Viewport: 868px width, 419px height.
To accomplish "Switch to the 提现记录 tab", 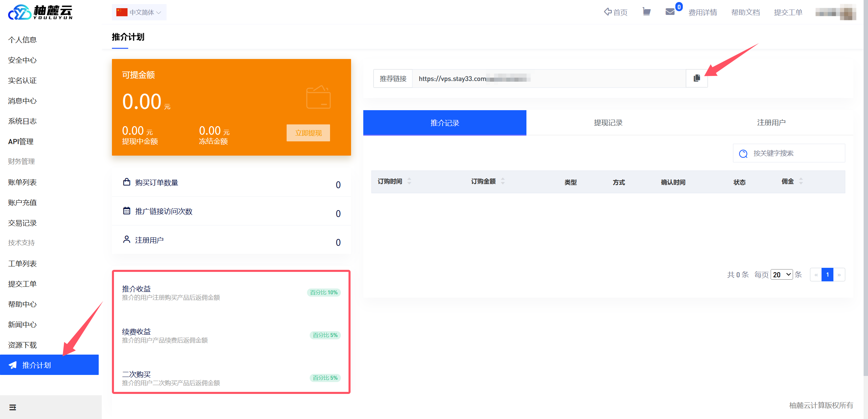I will click(x=608, y=123).
